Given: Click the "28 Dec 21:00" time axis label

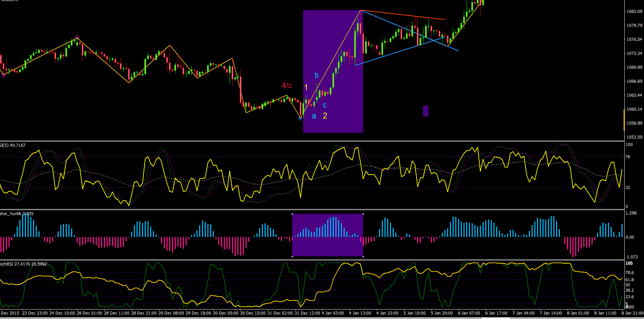Looking at the screenshot, I should 144,313.
